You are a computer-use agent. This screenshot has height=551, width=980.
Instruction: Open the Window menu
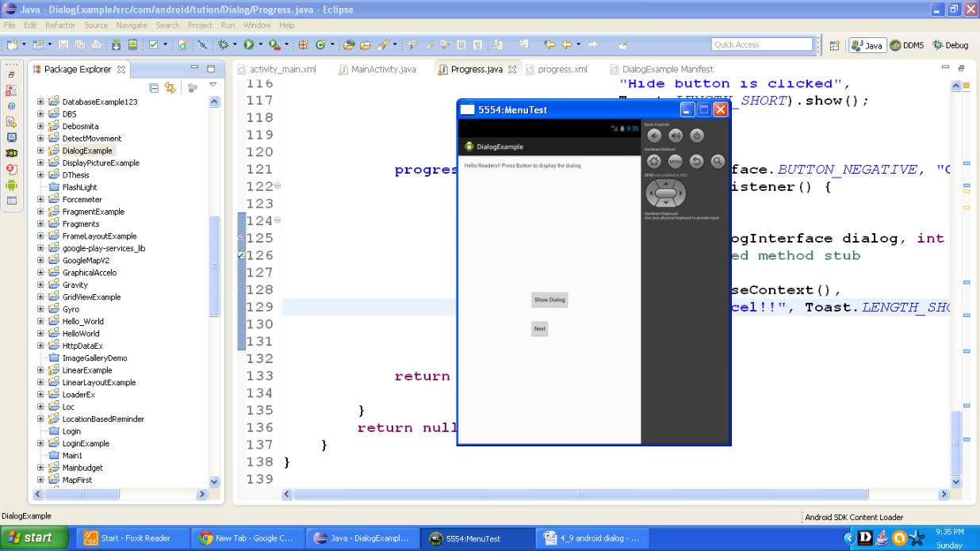click(x=257, y=25)
